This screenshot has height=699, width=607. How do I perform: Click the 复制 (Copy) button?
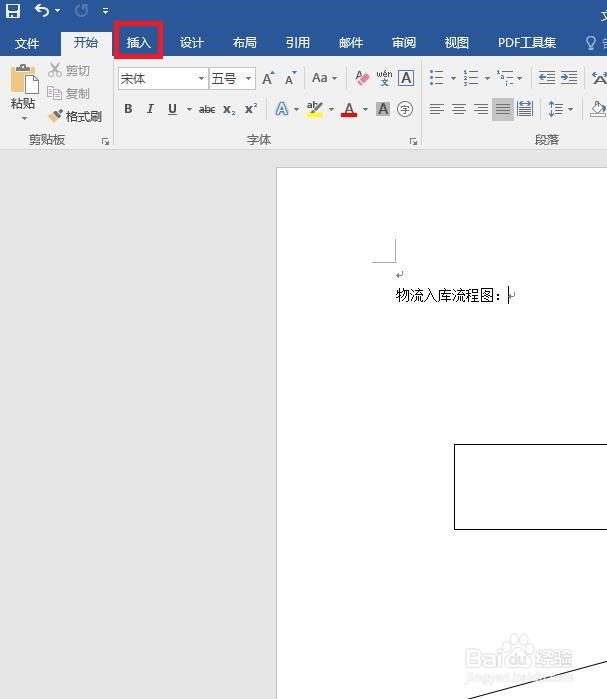[x=69, y=93]
